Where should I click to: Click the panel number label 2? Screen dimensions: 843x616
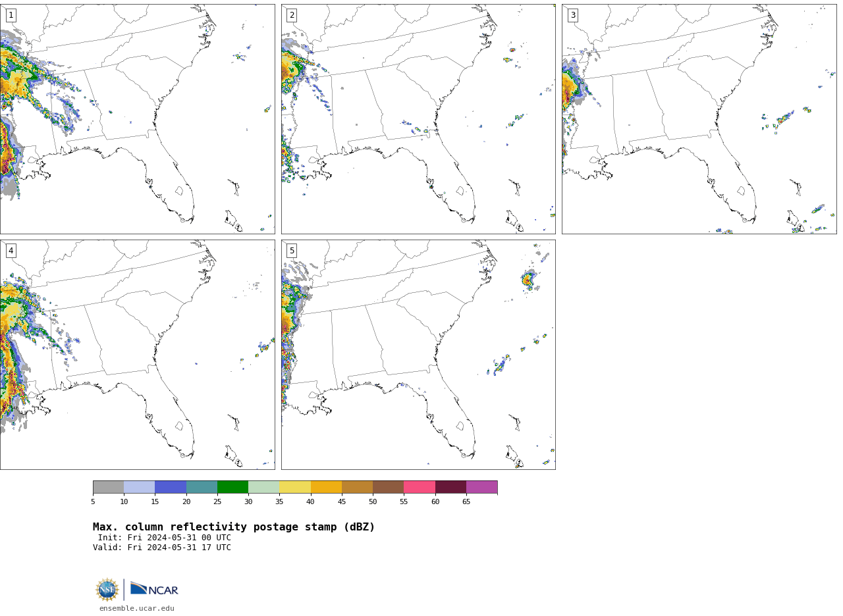292,15
